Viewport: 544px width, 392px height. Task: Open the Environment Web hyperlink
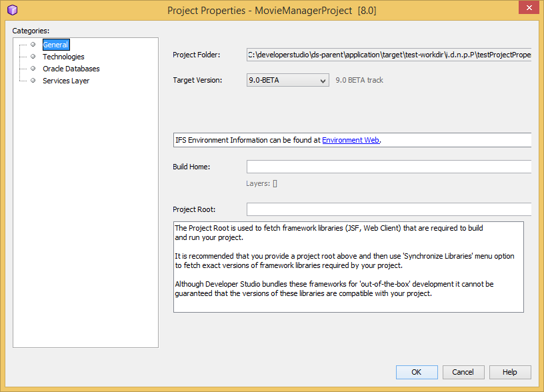[351, 140]
